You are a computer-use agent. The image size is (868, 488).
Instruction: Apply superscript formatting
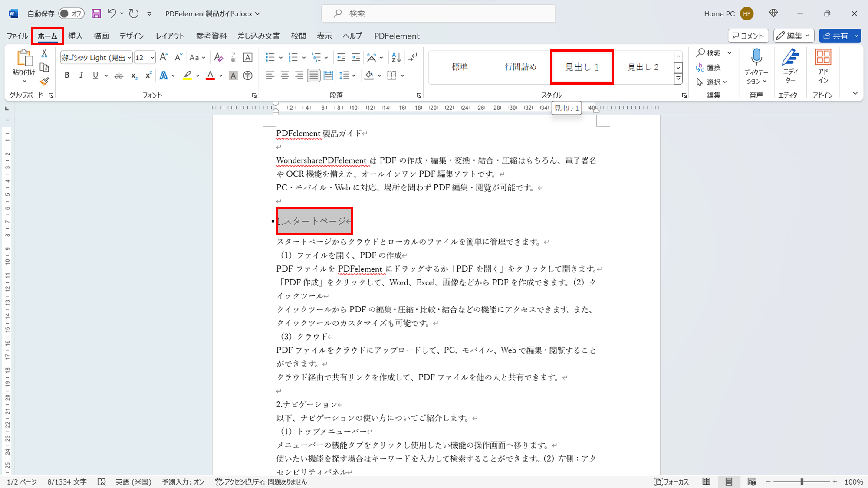[148, 75]
